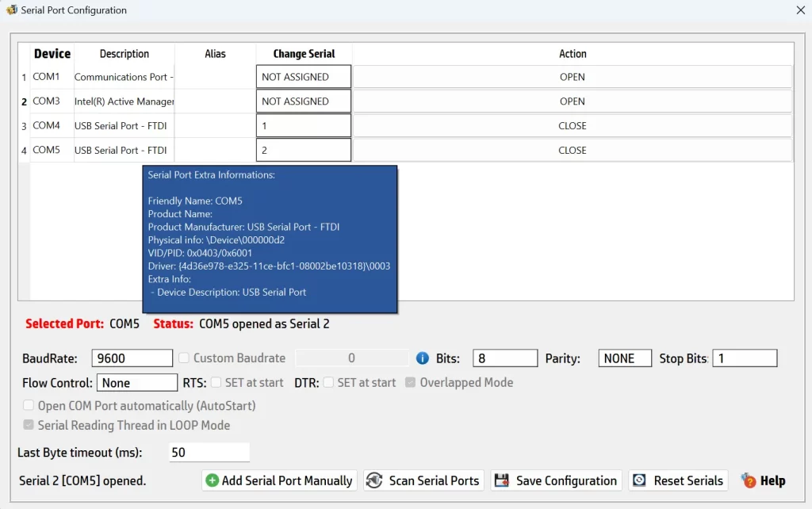
Task: Click the 'VID/PID: 0x0403/0x6001' tooltip line
Action: tap(200, 253)
